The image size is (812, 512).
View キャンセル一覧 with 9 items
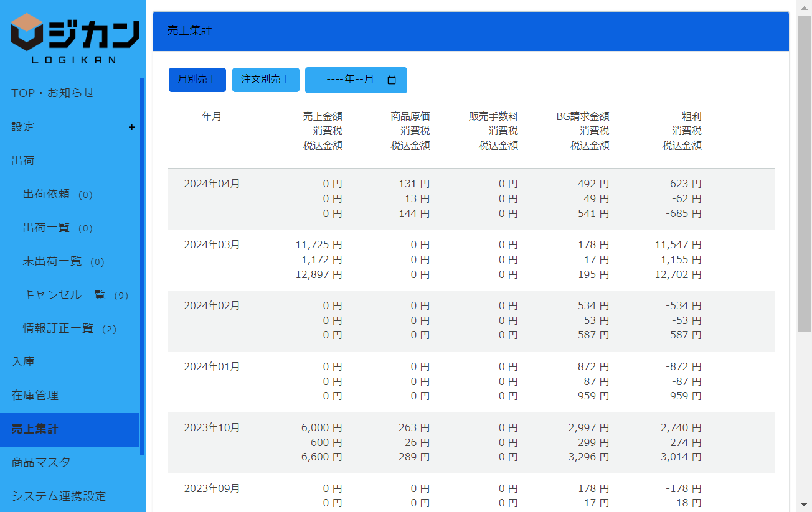pyautogui.click(x=64, y=295)
